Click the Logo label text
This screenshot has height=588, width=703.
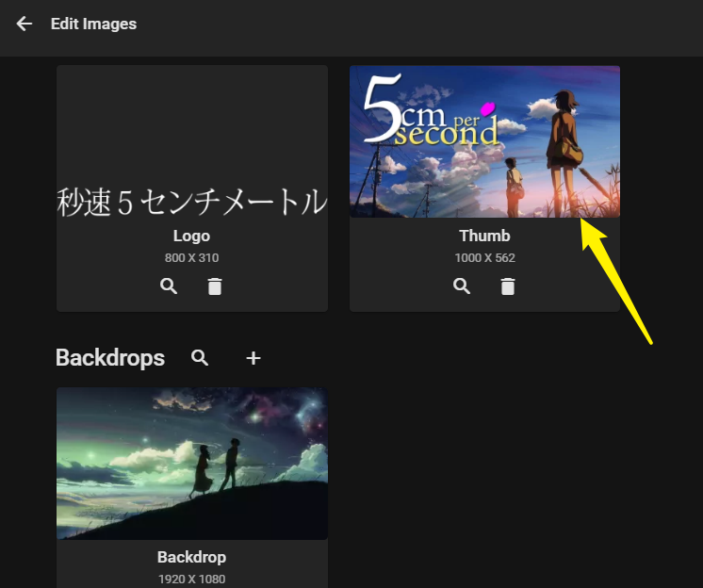(x=191, y=236)
